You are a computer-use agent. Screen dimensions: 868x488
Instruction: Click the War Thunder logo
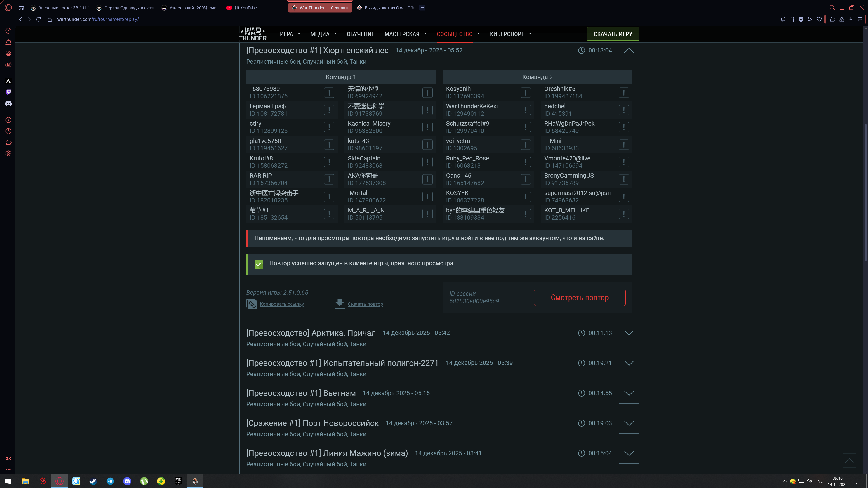pos(253,34)
